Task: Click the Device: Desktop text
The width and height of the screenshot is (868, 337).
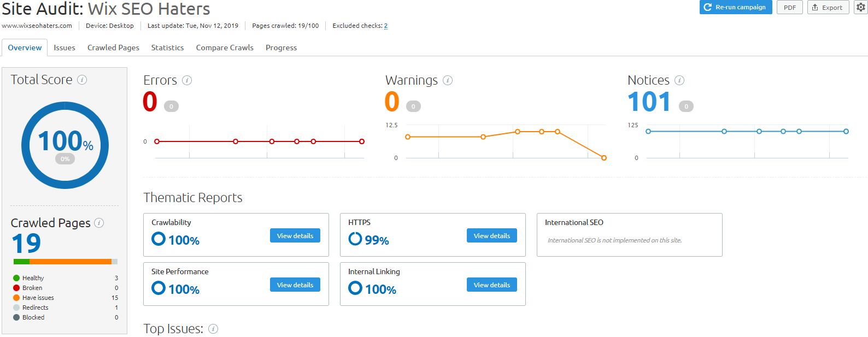Action: pos(110,26)
